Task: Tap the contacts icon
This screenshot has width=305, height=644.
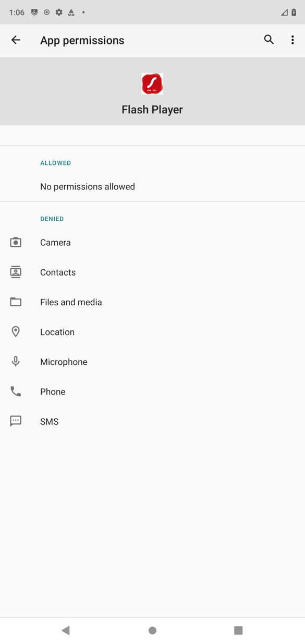Action: click(16, 272)
